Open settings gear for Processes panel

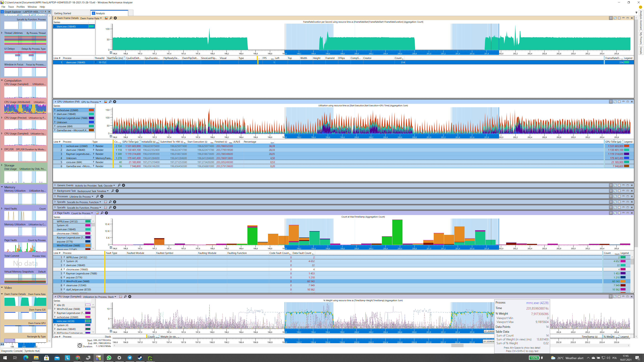[102, 196]
